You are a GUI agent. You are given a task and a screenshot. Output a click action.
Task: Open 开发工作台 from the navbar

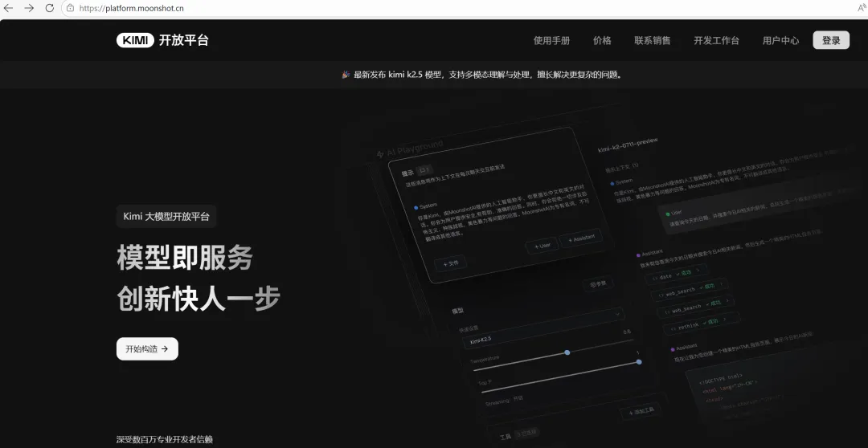[x=716, y=40]
